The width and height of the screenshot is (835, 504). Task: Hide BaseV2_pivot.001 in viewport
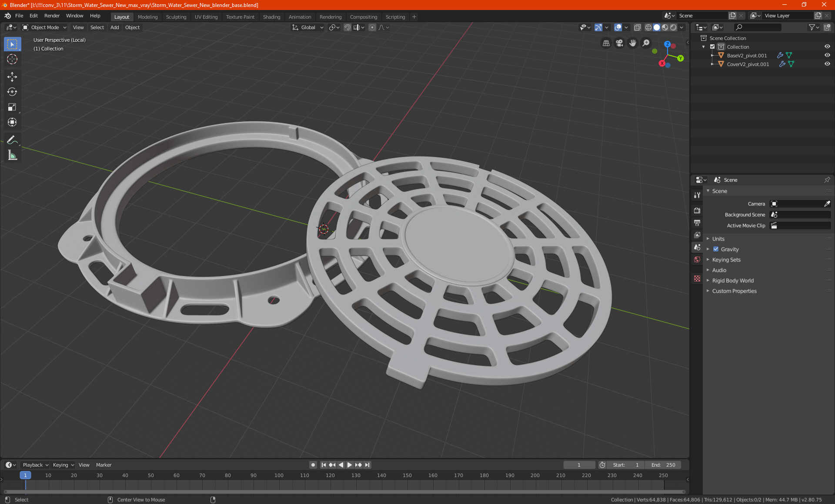827,56
